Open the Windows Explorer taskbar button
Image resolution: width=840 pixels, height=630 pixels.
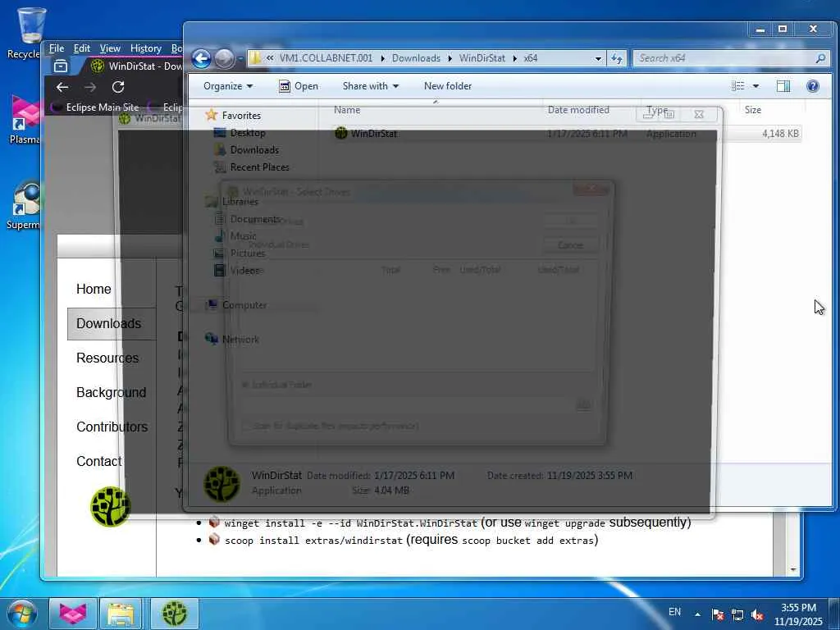point(121,614)
